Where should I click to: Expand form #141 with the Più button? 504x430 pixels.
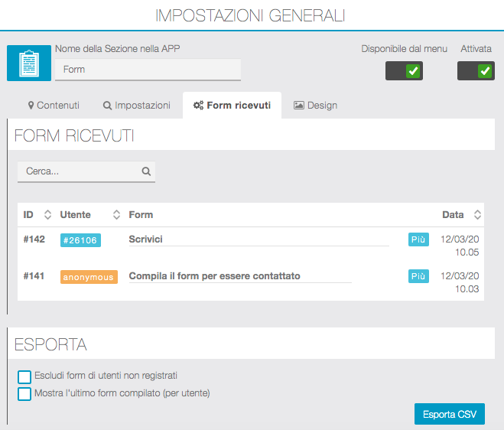click(418, 276)
